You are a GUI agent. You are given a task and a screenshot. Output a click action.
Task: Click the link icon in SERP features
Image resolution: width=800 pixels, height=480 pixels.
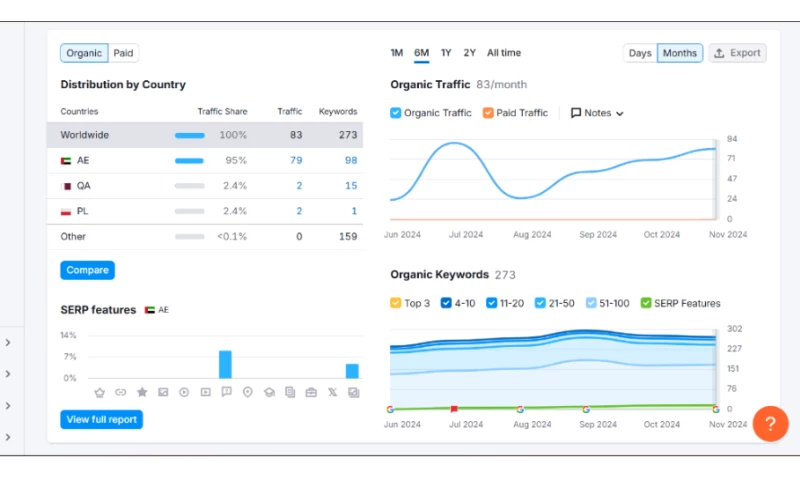coord(121,392)
